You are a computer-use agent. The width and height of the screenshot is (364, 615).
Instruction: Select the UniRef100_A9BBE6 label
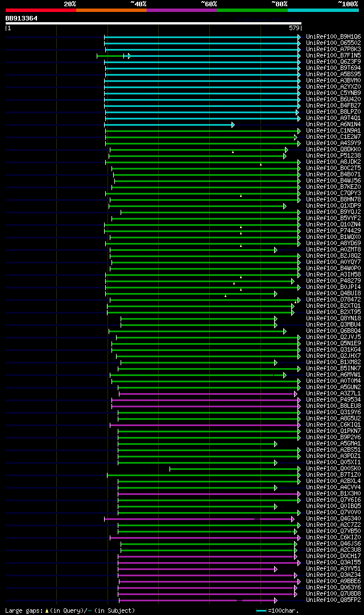click(x=333, y=581)
